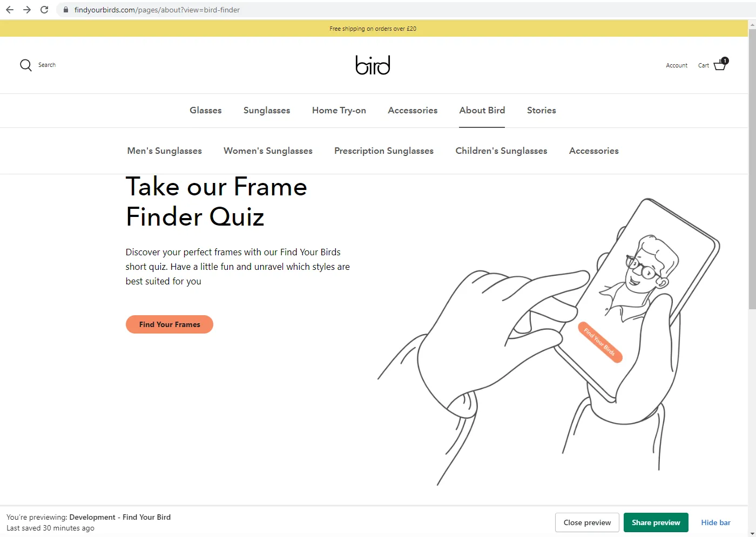Click the page vertical scrollbar thumb
This screenshot has width=756, height=537.
tap(752, 169)
